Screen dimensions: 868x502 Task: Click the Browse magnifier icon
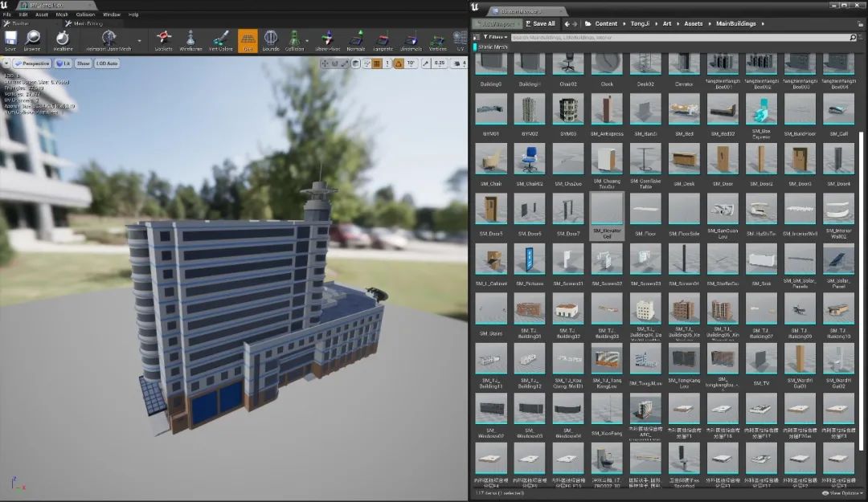click(x=32, y=40)
